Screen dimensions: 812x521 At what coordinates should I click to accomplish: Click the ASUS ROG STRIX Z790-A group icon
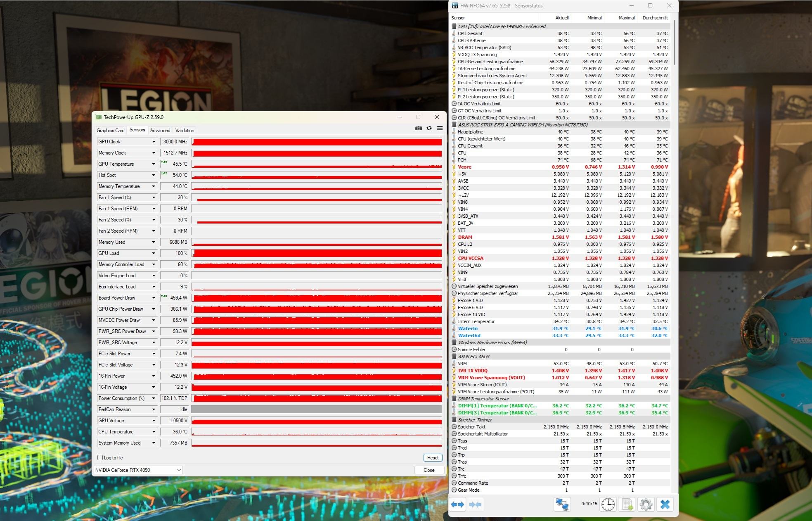coord(454,125)
